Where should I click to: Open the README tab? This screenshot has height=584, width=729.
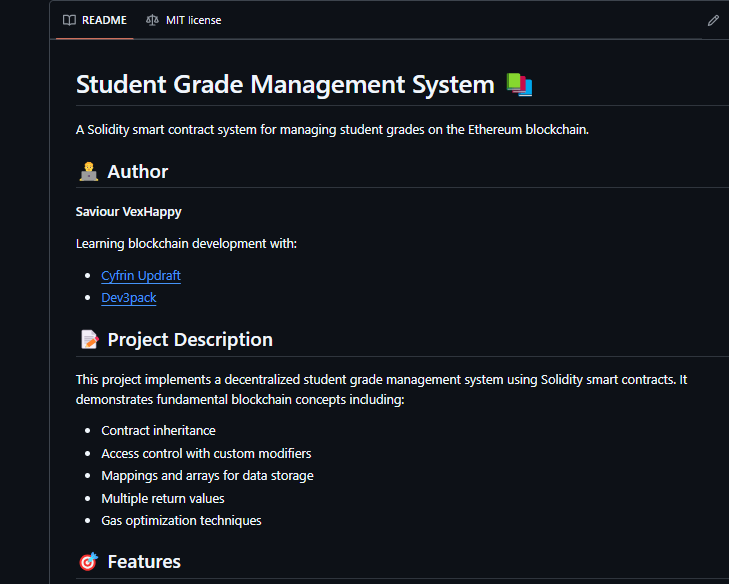pos(95,20)
